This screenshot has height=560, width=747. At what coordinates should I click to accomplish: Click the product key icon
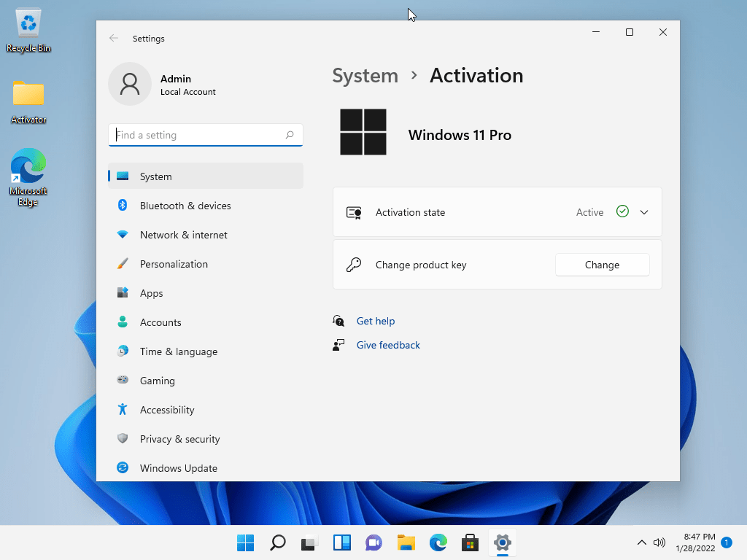354,265
